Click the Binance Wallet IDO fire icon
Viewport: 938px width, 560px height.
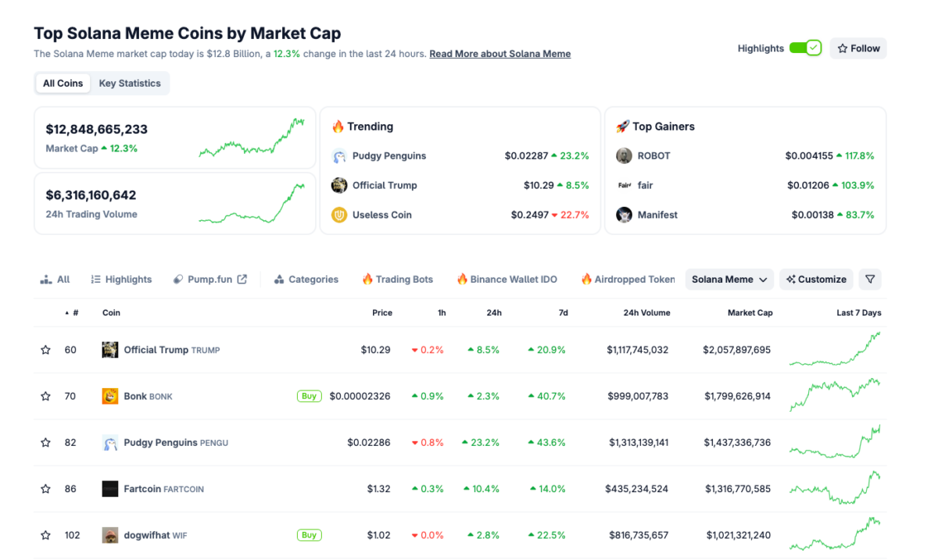464,279
